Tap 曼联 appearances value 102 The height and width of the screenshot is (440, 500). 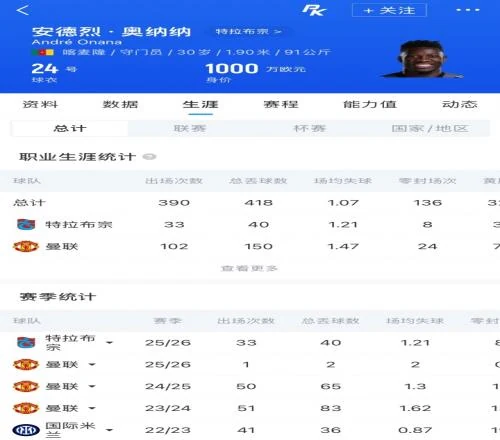174,246
